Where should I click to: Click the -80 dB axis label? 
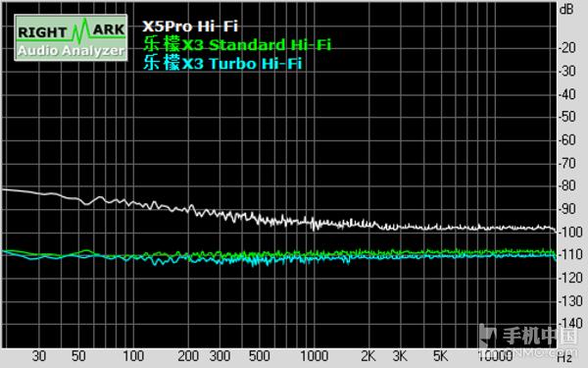click(x=567, y=185)
